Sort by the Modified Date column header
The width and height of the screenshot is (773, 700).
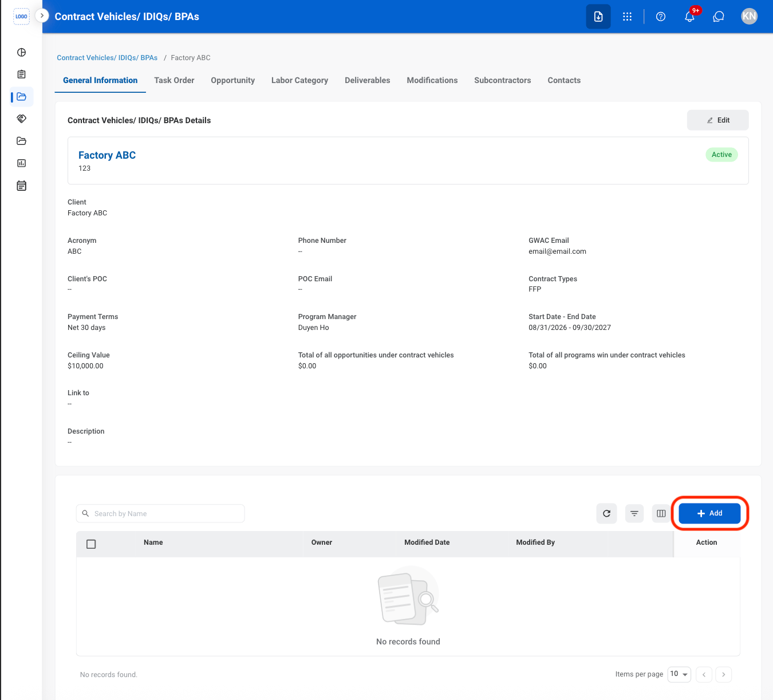pyautogui.click(x=427, y=542)
